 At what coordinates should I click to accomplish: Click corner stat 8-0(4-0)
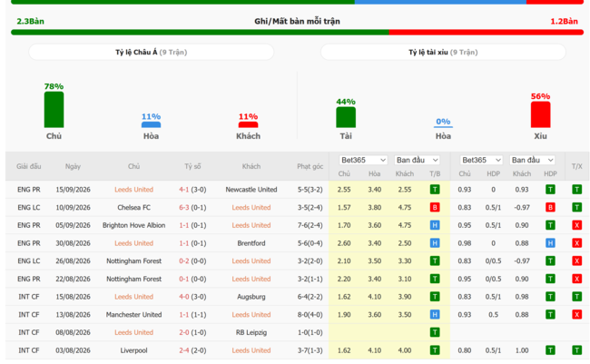[x=310, y=315]
